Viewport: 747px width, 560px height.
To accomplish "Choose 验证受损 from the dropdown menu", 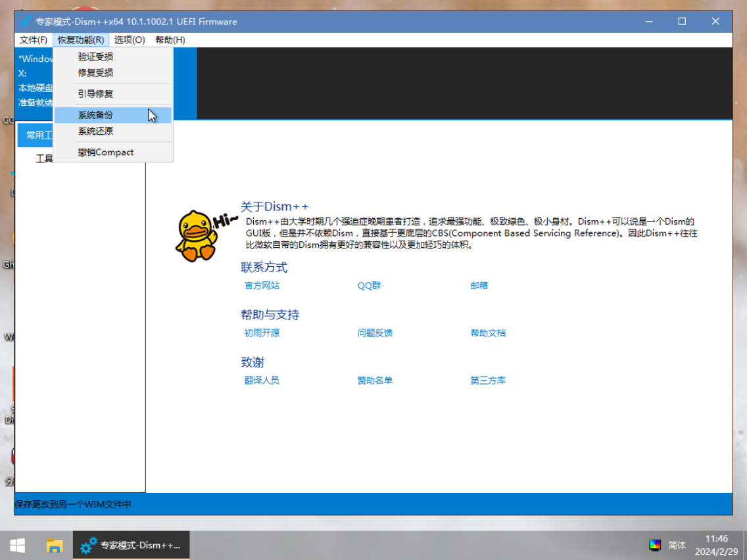I will 113,57.
